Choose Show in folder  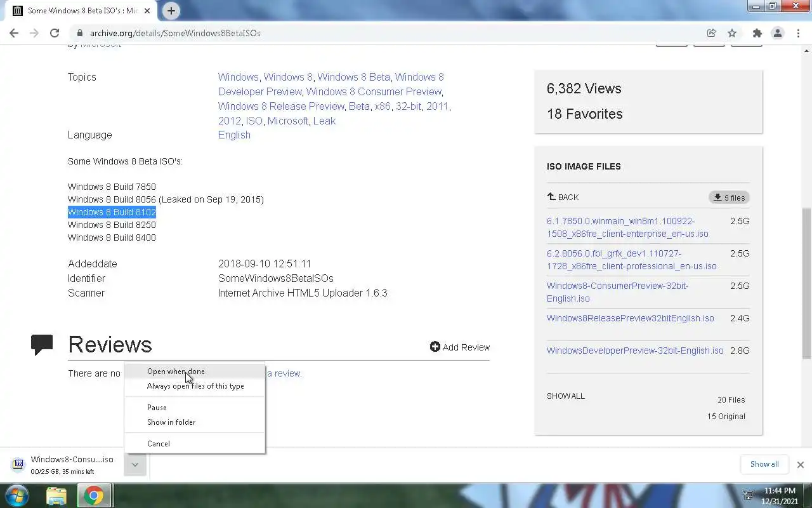pos(195,422)
